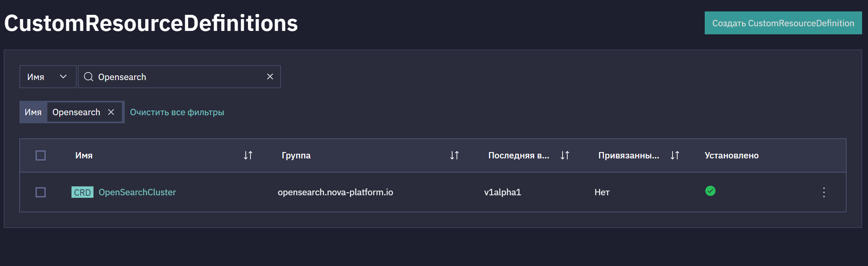
Task: Open the Имя filter type dropdown
Action: 48,77
